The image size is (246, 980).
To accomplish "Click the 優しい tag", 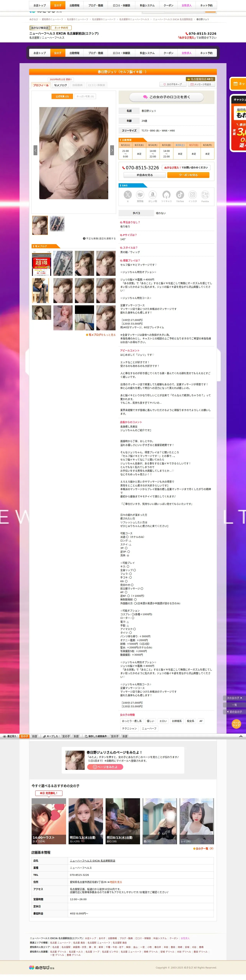I will pyautogui.click(x=150, y=721).
